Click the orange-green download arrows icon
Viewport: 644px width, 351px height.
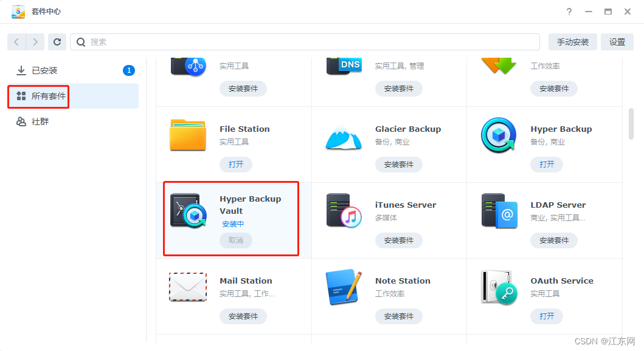pos(499,66)
